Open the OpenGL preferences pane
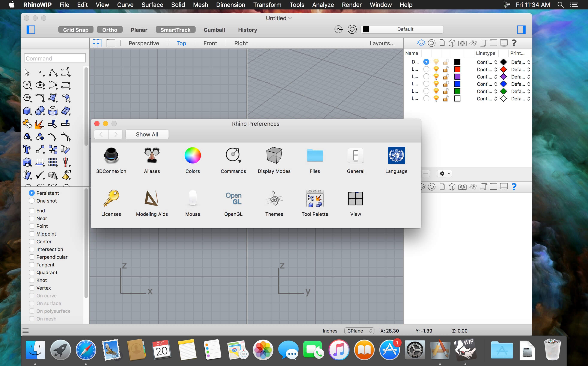The image size is (588, 366). (233, 203)
